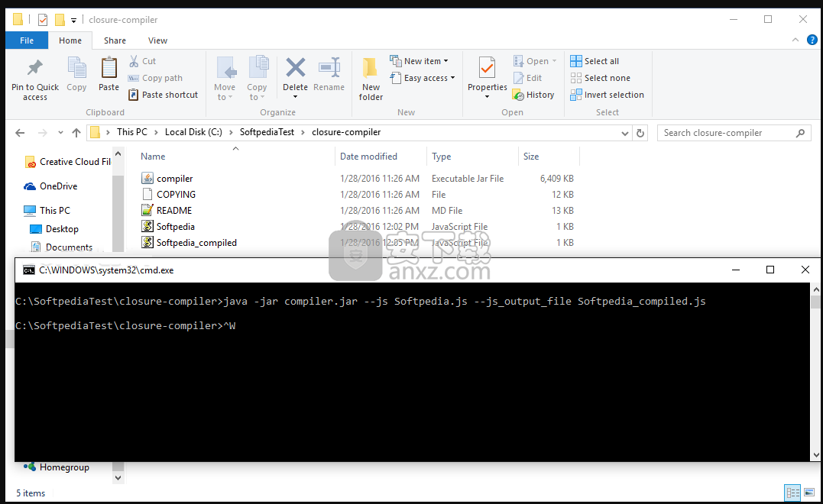Create a New folder from ribbon
Viewport: 823px width, 504px height.
371,79
